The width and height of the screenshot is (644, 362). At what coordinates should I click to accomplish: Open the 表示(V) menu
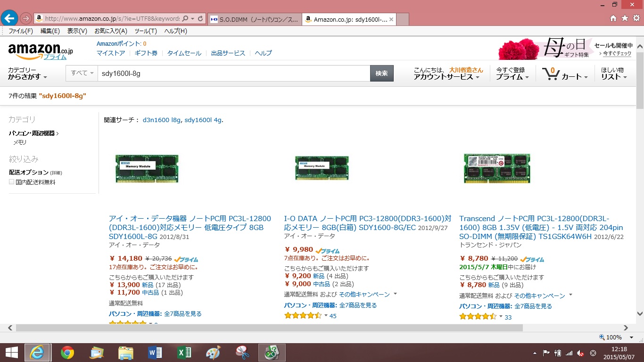click(x=77, y=31)
